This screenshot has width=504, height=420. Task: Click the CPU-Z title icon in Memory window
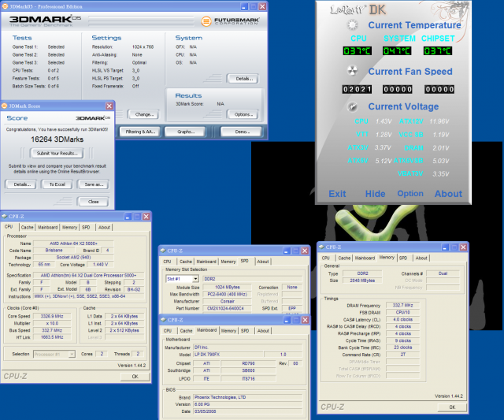321,247
